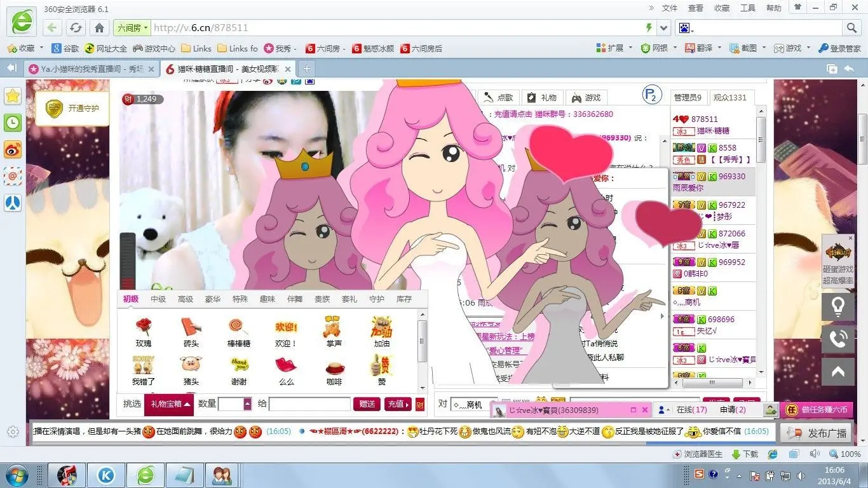Viewport: 868px width, 488px height.
Task: Open the 工具 menu
Action: pyautogui.click(x=748, y=8)
